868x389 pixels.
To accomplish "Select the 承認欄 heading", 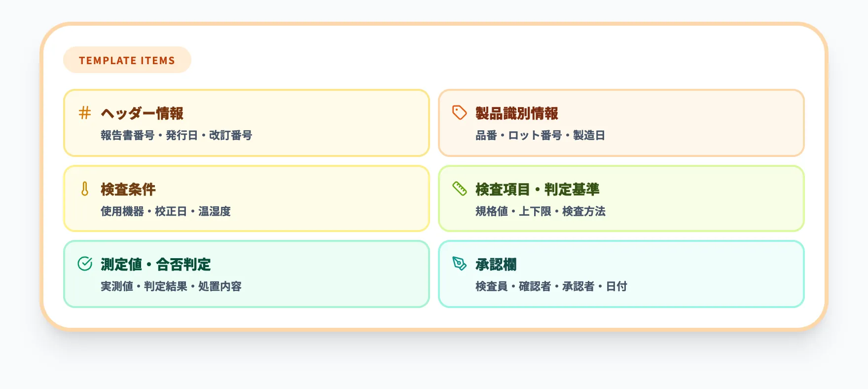I will pos(496,265).
